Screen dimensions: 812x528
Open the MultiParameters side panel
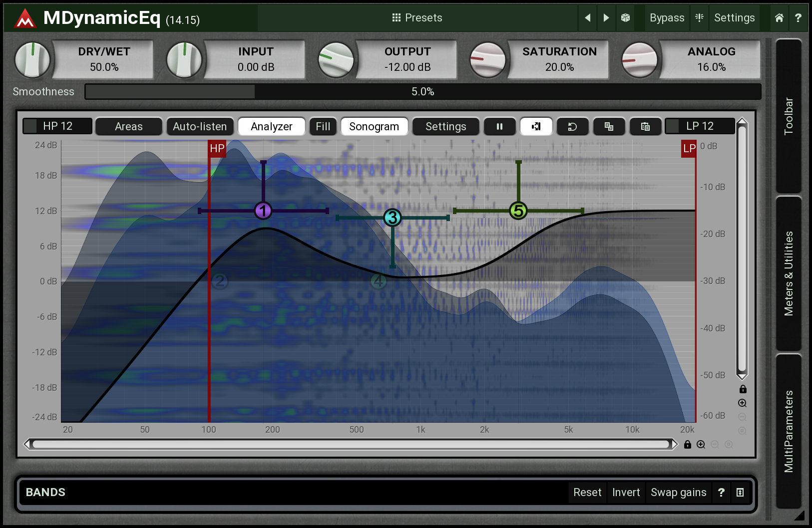coord(789,431)
